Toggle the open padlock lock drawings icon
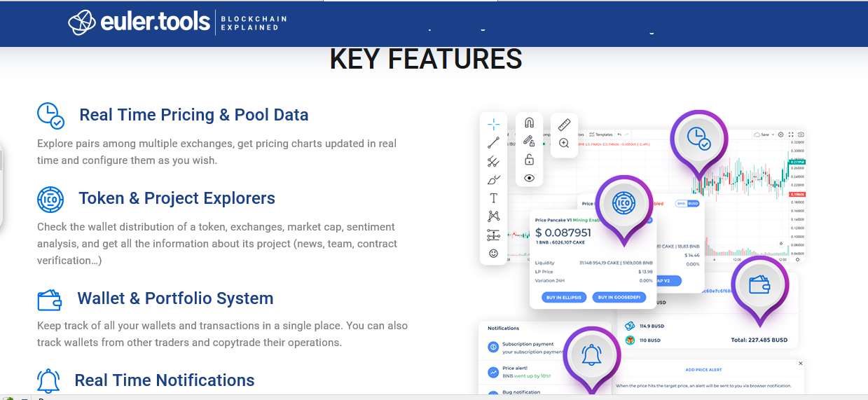Image resolution: width=868 pixels, height=400 pixels. pyautogui.click(x=529, y=159)
